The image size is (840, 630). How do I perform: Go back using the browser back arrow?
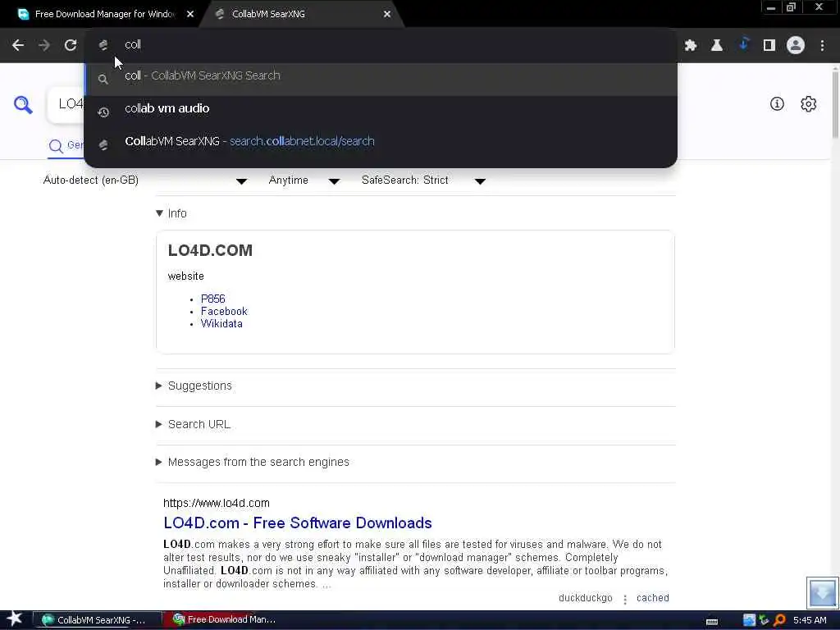click(x=18, y=45)
